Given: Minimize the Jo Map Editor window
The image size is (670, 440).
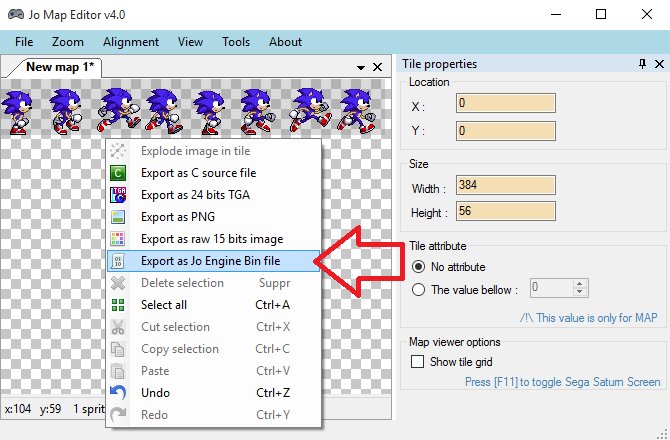Looking at the screenshot, I should (556, 14).
